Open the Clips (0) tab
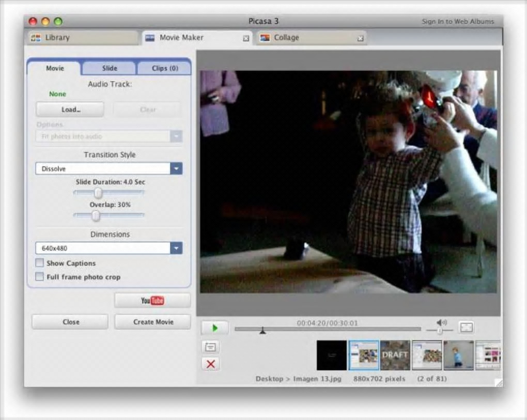This screenshot has height=420, width=527. tap(164, 68)
